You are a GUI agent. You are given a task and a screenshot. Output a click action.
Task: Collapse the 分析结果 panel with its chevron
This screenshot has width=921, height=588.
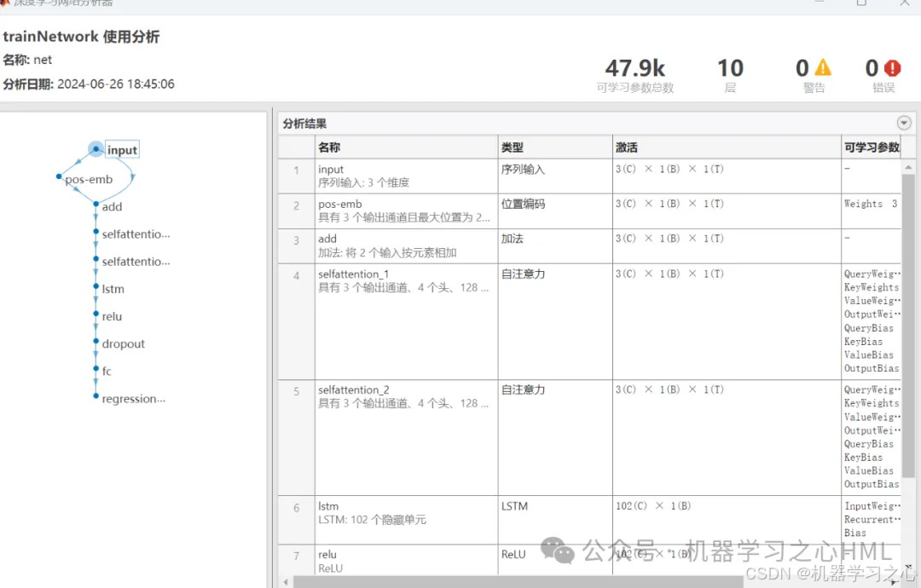tap(903, 122)
